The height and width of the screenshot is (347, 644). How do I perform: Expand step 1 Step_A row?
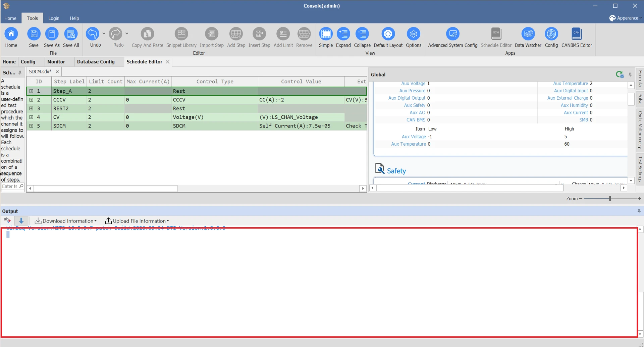[x=31, y=91]
